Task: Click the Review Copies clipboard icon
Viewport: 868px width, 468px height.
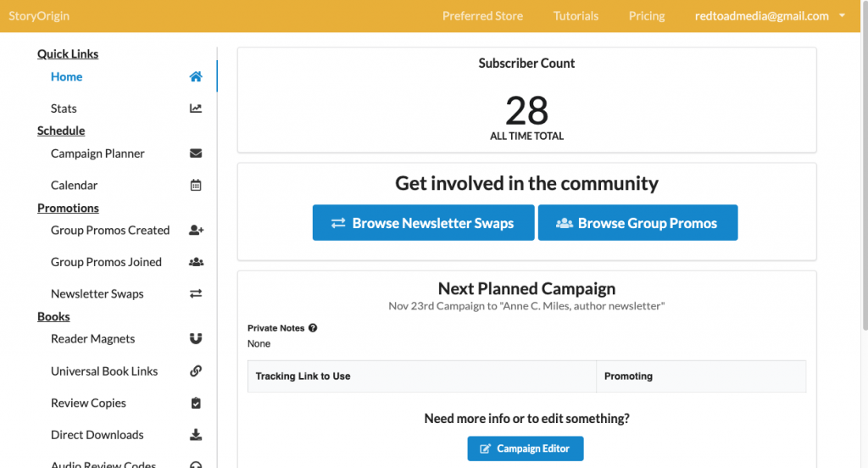Action: pyautogui.click(x=196, y=403)
